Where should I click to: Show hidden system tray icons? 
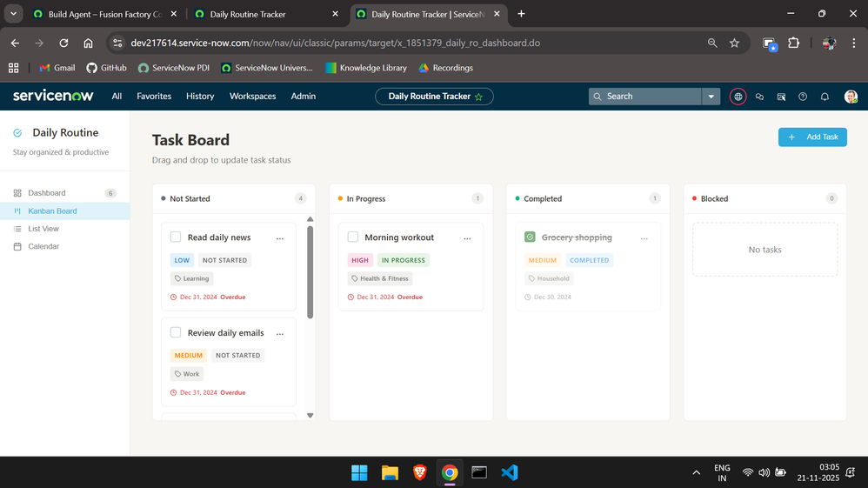point(697,472)
